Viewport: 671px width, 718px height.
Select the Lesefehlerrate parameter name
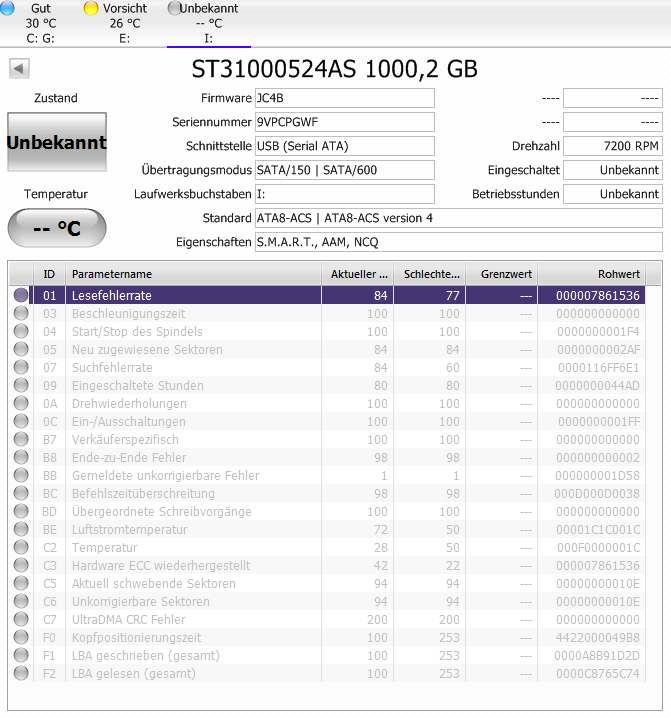[x=112, y=295]
